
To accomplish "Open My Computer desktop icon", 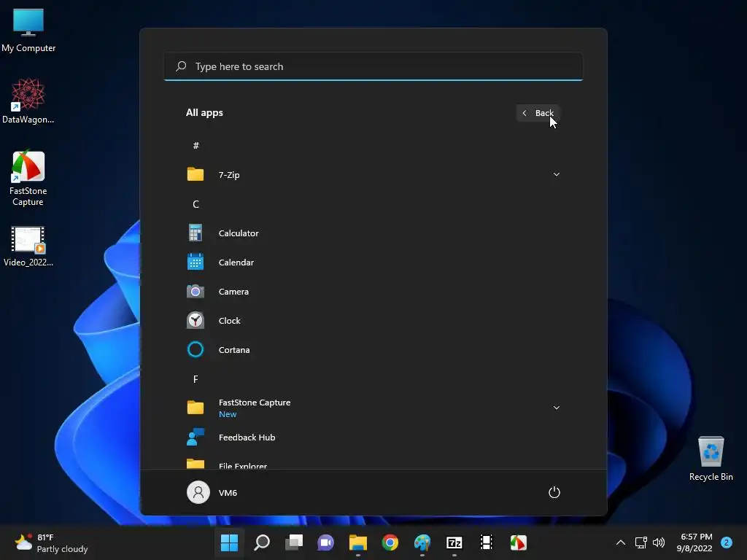I will 28,31.
